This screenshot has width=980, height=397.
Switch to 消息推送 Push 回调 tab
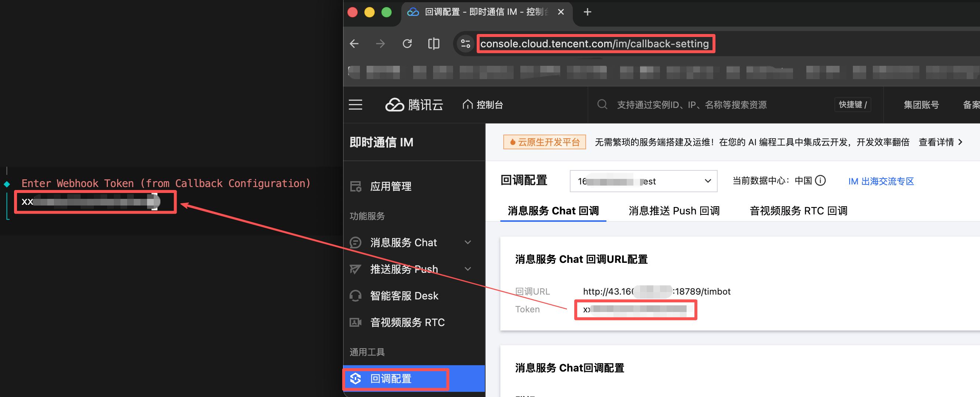[x=674, y=211]
